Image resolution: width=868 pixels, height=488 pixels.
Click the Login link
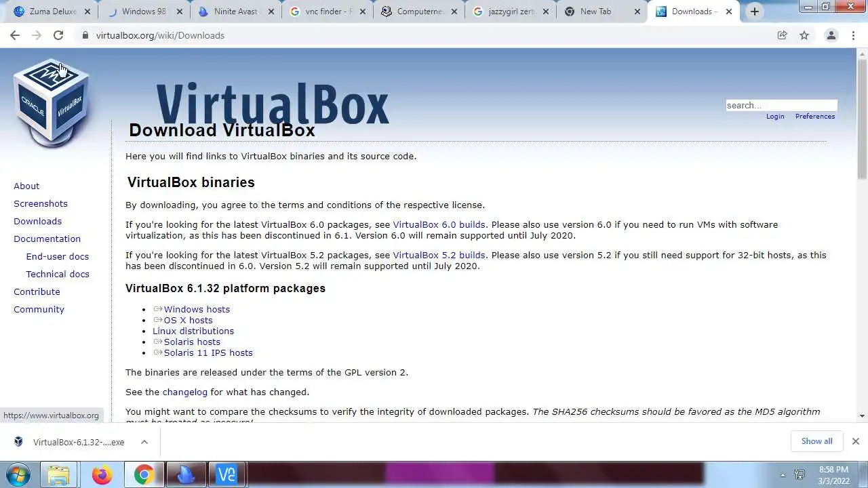775,116
